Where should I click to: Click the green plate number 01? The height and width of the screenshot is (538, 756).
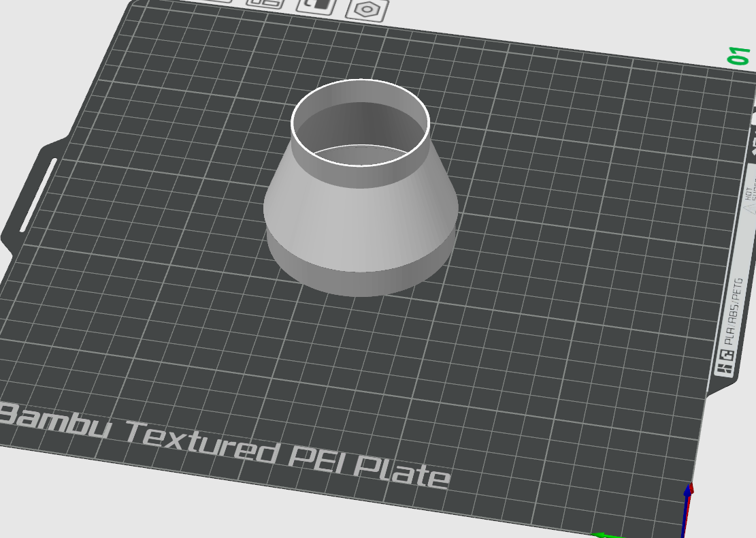click(x=739, y=56)
